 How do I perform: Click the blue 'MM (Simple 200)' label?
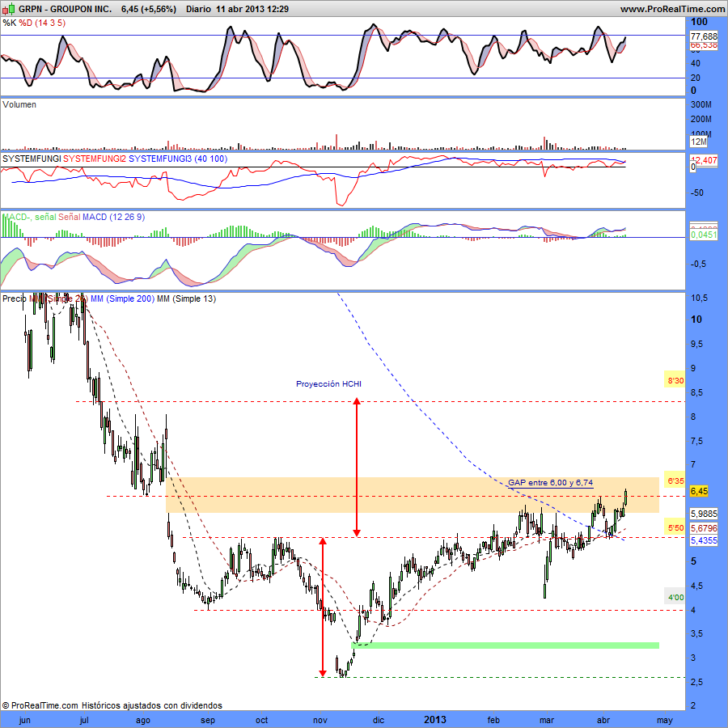pos(122,298)
